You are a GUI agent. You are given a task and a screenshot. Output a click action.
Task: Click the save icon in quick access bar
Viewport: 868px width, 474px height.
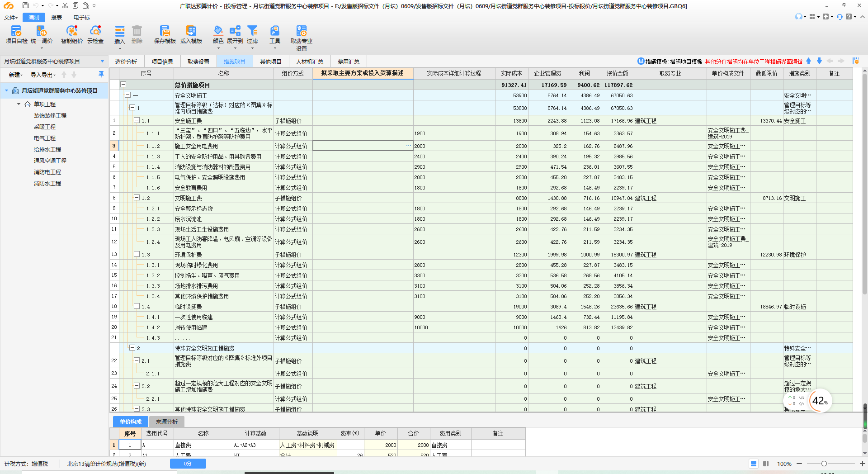coord(26,5)
